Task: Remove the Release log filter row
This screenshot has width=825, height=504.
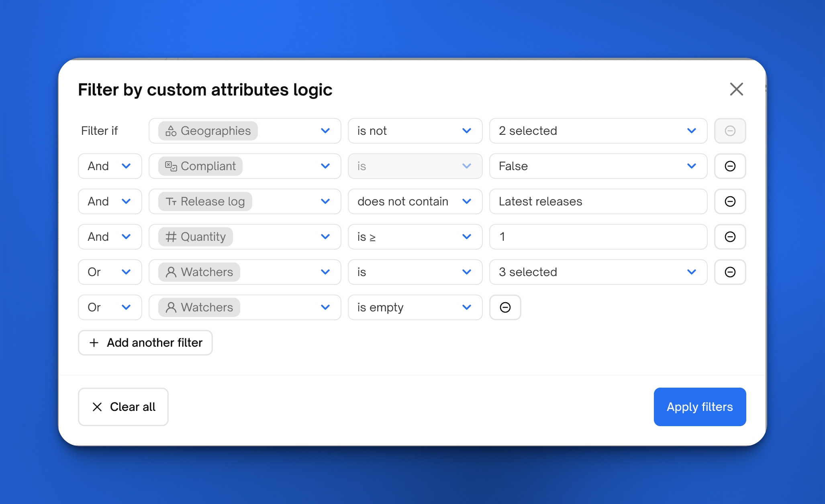Action: tap(730, 201)
